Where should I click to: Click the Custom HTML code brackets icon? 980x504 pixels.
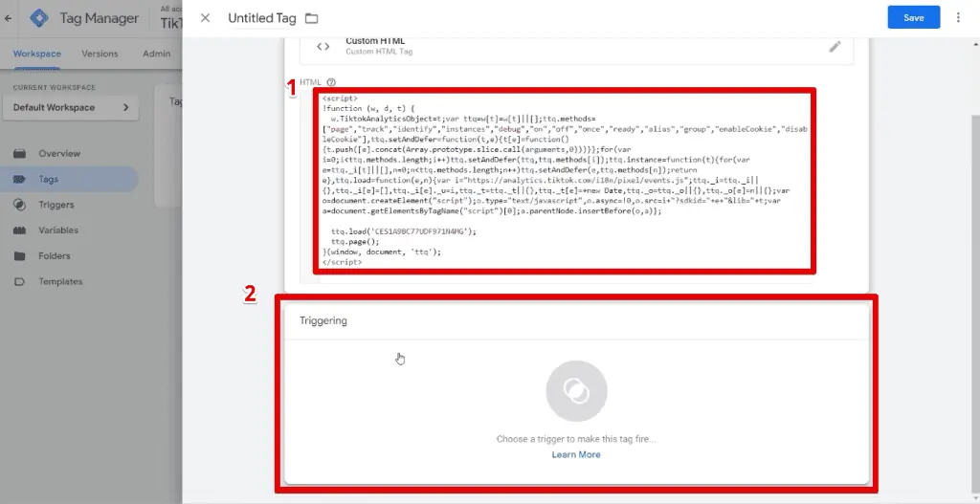point(323,46)
